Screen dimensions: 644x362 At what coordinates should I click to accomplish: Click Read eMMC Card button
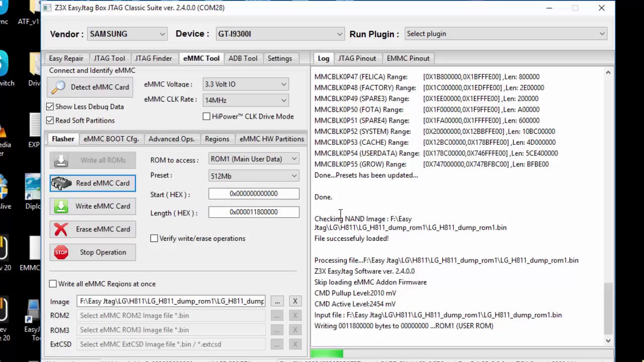(x=93, y=183)
